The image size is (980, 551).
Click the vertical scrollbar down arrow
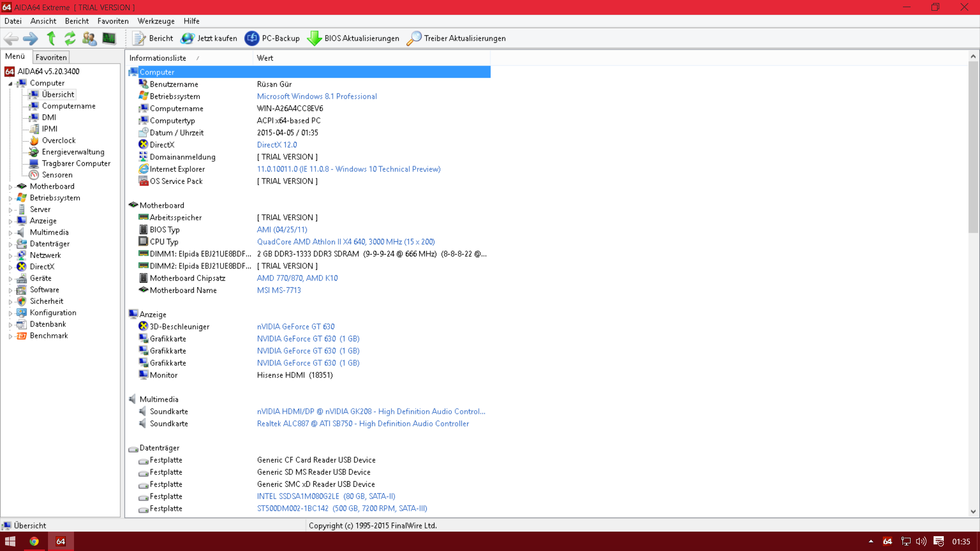coord(973,511)
